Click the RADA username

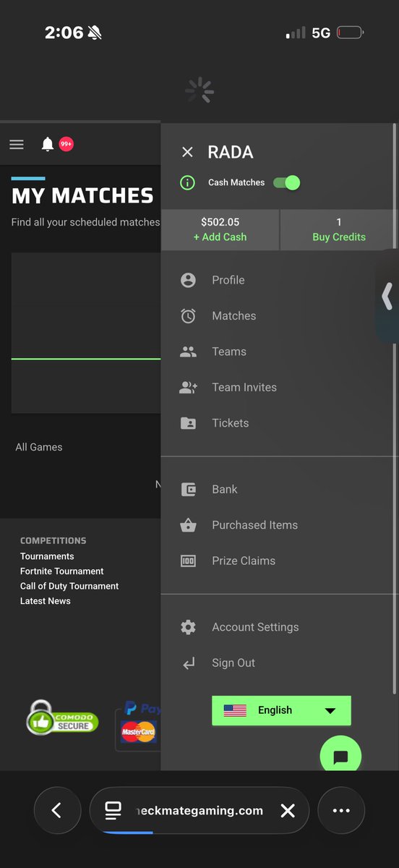tap(231, 152)
